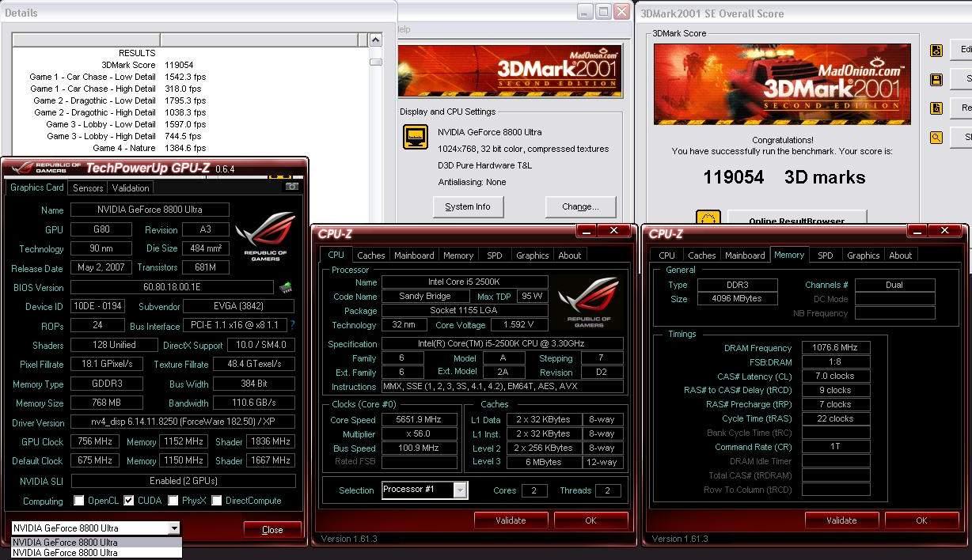Switch to the Sensors tab in GPU-Z
This screenshot has width=972, height=560.
tap(88, 188)
